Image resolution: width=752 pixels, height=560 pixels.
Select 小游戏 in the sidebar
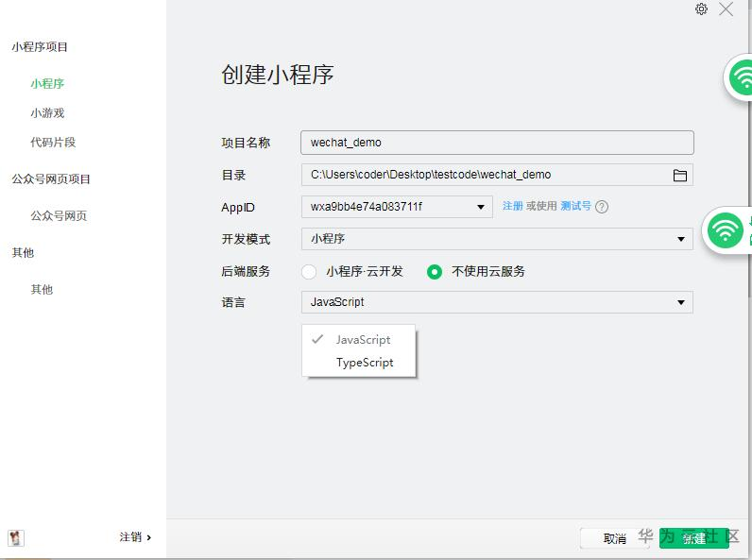47,113
